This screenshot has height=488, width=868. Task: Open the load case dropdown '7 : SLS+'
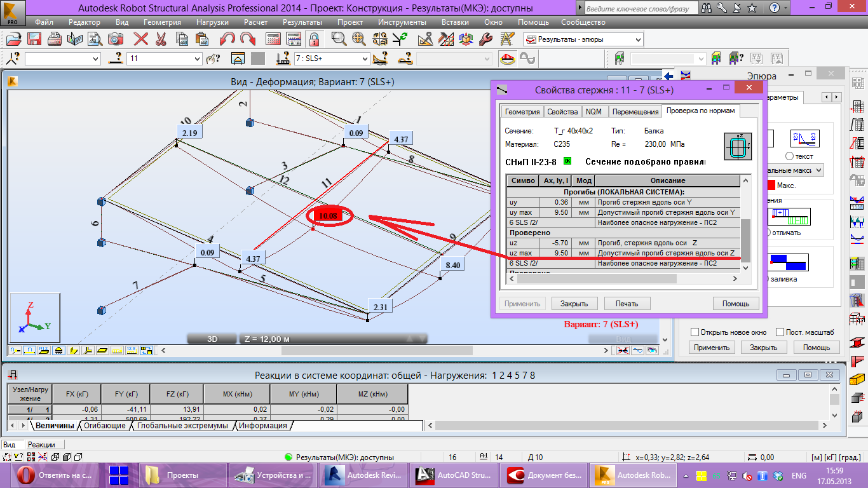tap(332, 58)
